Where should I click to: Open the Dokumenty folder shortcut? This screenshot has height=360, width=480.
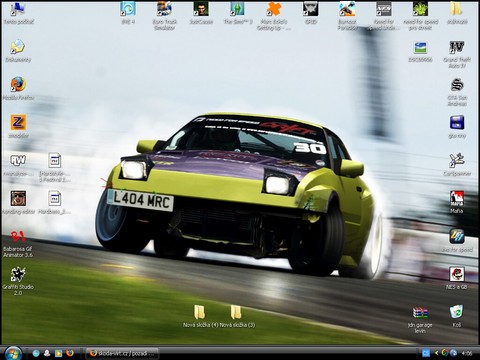pyautogui.click(x=18, y=47)
